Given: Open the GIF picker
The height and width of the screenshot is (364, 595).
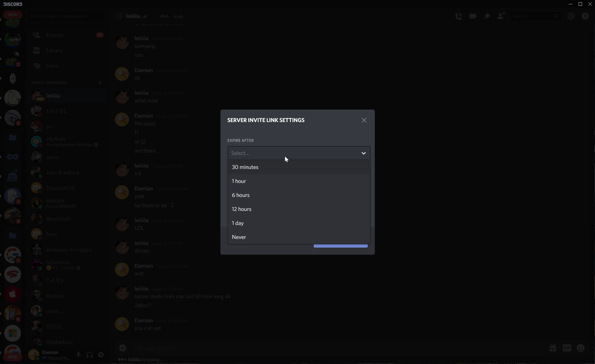Looking at the screenshot, I should coord(567,348).
